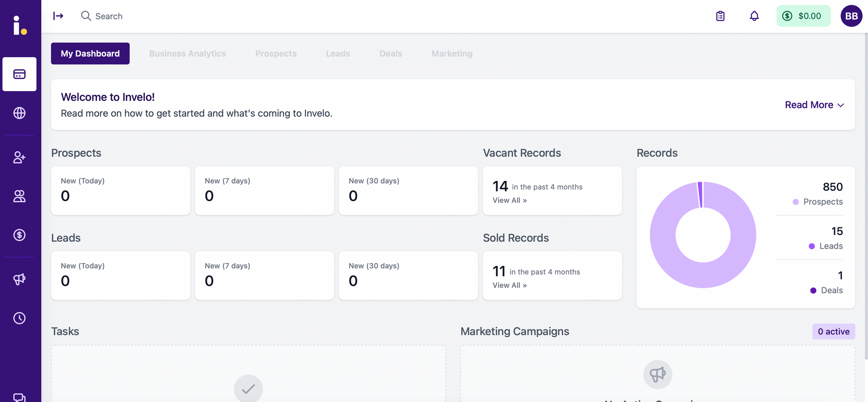868x402 pixels.
Task: Click the megaphone icon in Marketing Campaigns
Action: pos(658,374)
